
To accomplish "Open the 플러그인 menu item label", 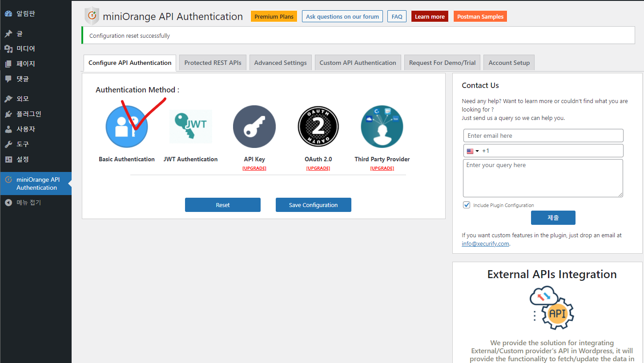I will [x=29, y=114].
